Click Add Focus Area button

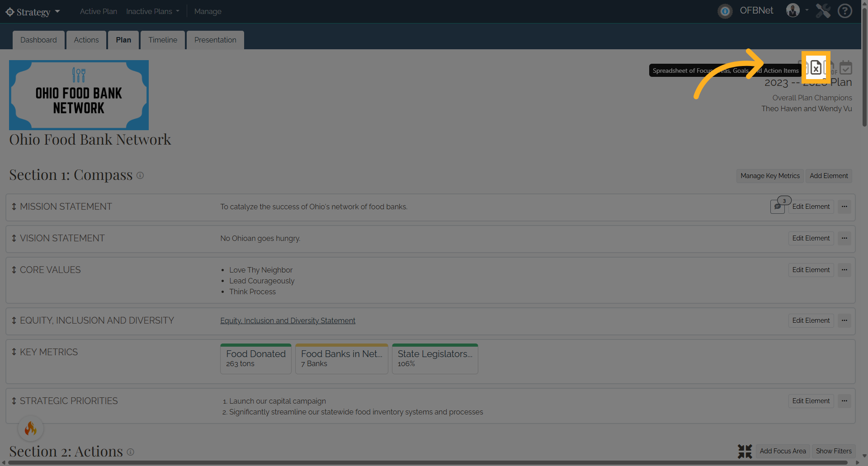point(783,451)
